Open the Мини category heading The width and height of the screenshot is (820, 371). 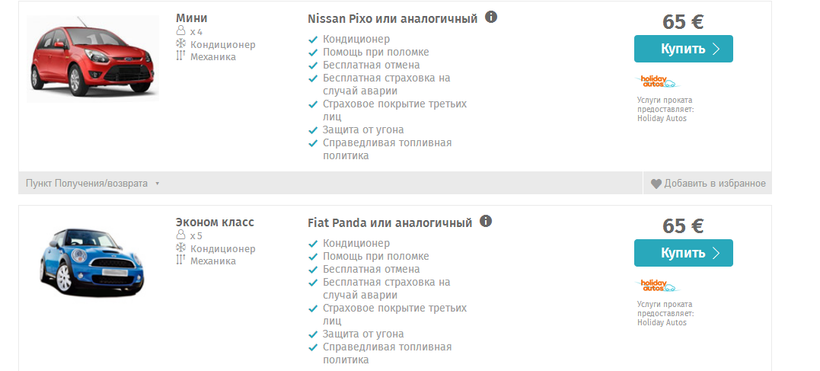pos(191,18)
